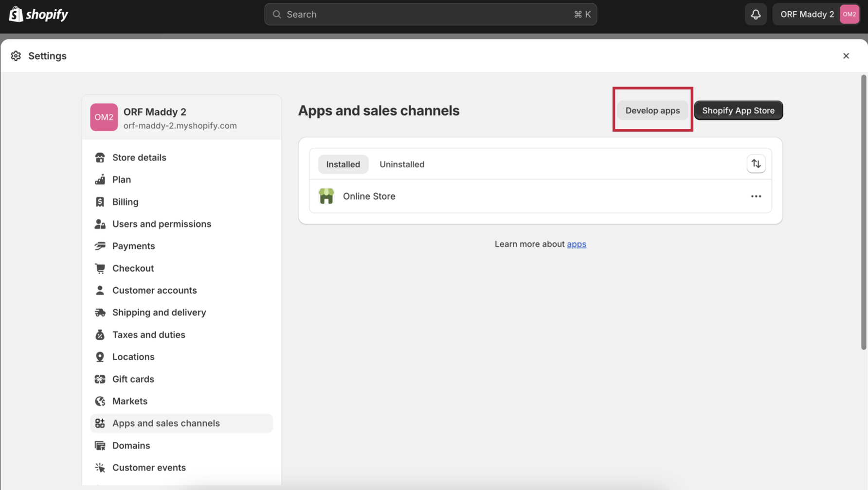Open Customer accounts settings

coord(181,290)
